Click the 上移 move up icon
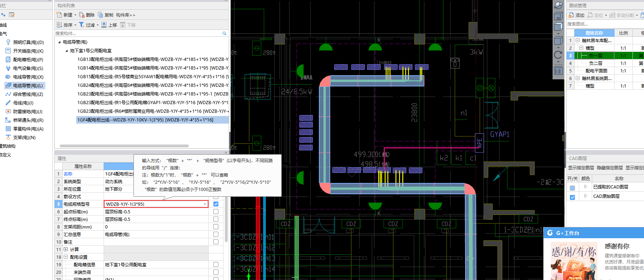 [104, 25]
